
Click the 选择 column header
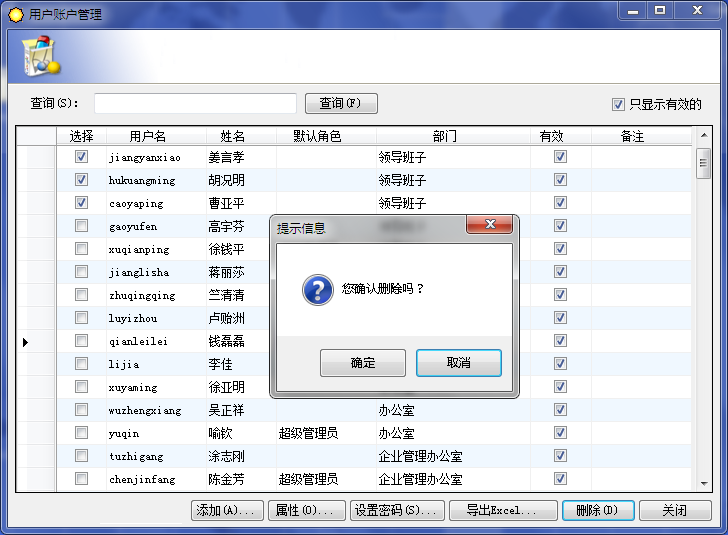[81, 136]
